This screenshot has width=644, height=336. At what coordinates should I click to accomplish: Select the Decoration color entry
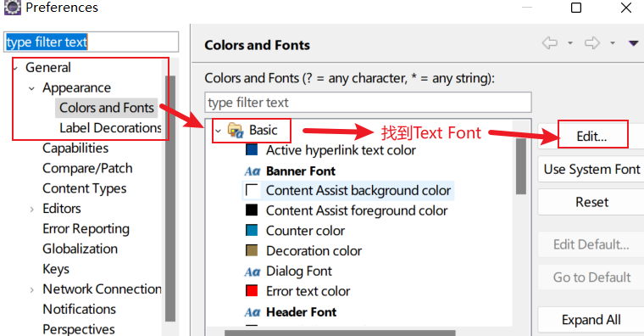[x=314, y=251]
